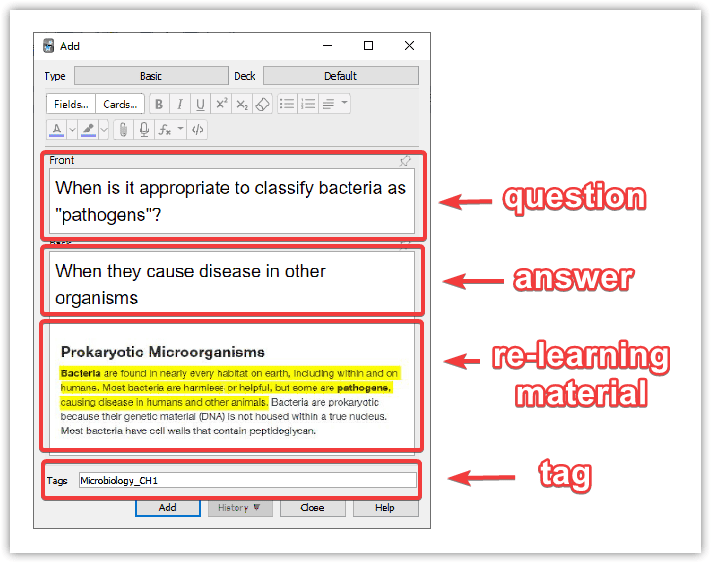Insert an ordered numbered list
The width and height of the screenshot is (711, 563).
[x=308, y=104]
